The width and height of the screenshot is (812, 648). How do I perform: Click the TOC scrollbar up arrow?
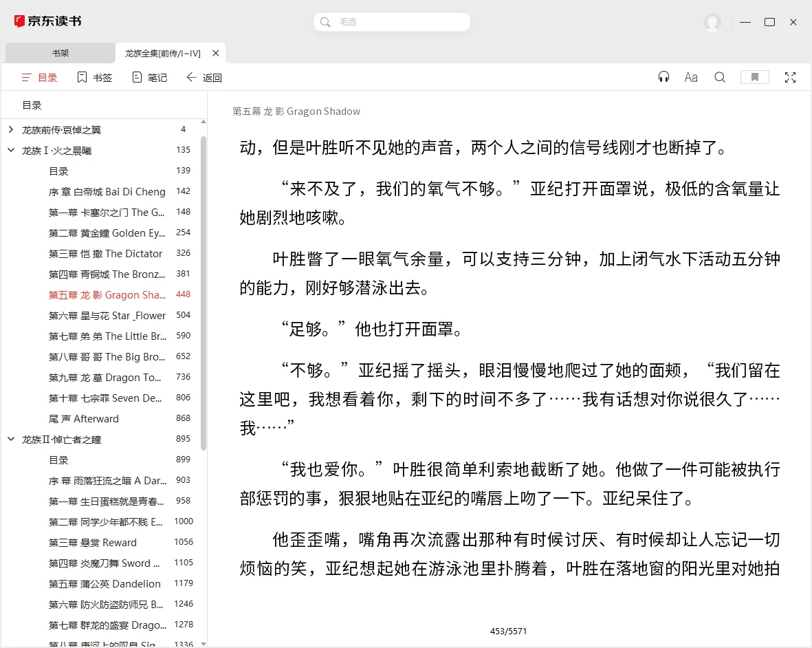click(204, 122)
